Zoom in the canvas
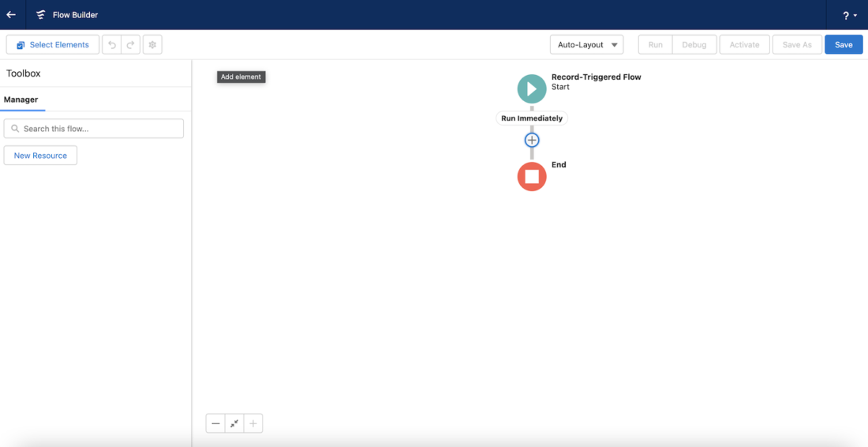The image size is (868, 447). pyautogui.click(x=253, y=424)
